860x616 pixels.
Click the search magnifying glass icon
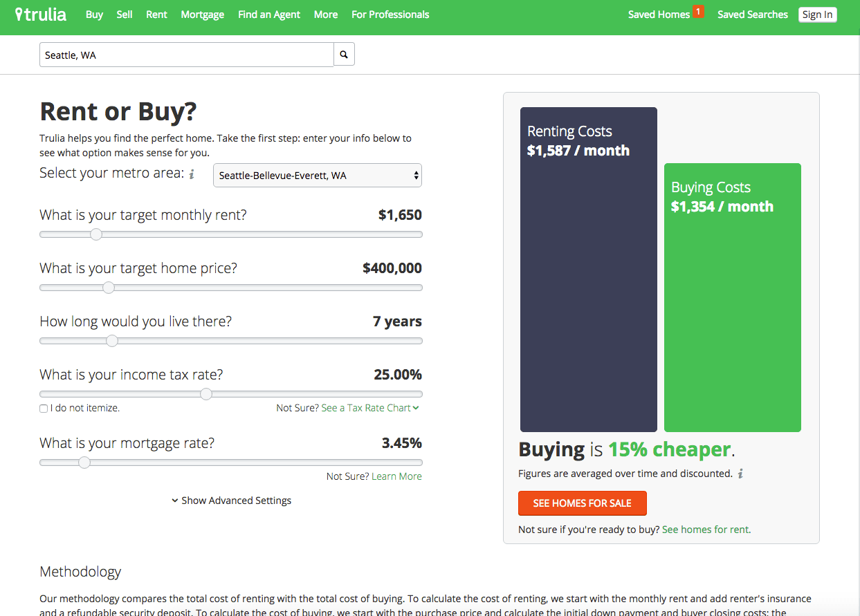tap(344, 54)
